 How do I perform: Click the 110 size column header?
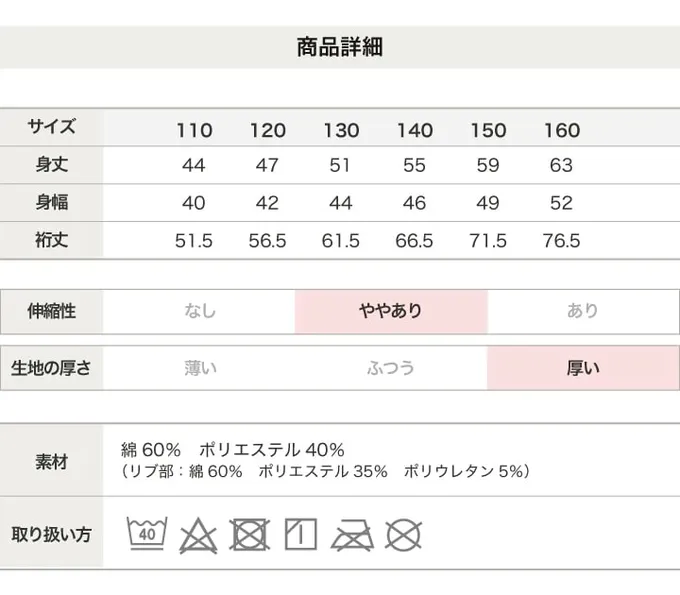(194, 130)
